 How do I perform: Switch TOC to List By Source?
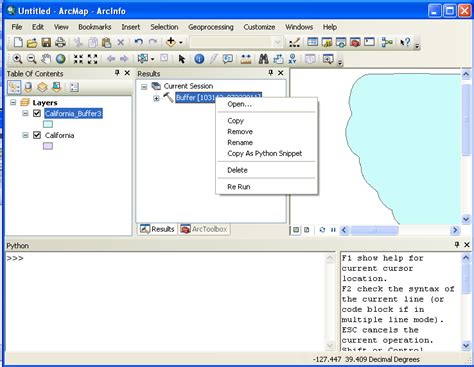[28, 87]
